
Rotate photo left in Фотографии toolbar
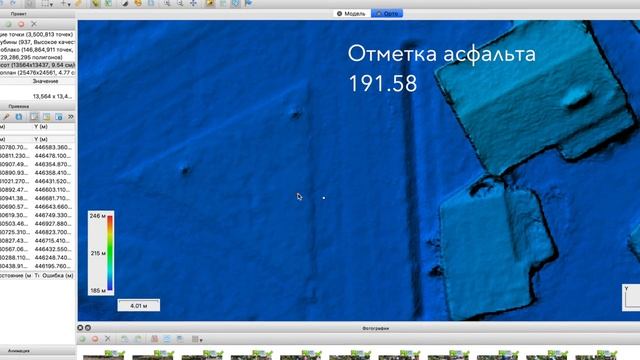point(124,339)
